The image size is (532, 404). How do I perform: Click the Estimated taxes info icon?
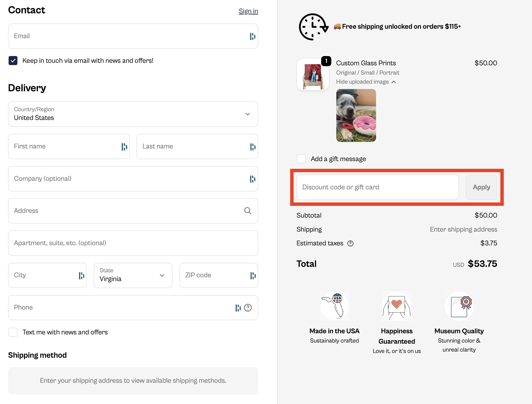[x=350, y=243]
